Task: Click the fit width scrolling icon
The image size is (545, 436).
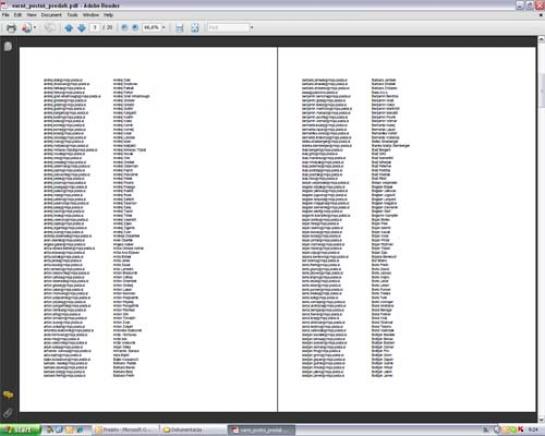Action: pyautogui.click(x=179, y=28)
